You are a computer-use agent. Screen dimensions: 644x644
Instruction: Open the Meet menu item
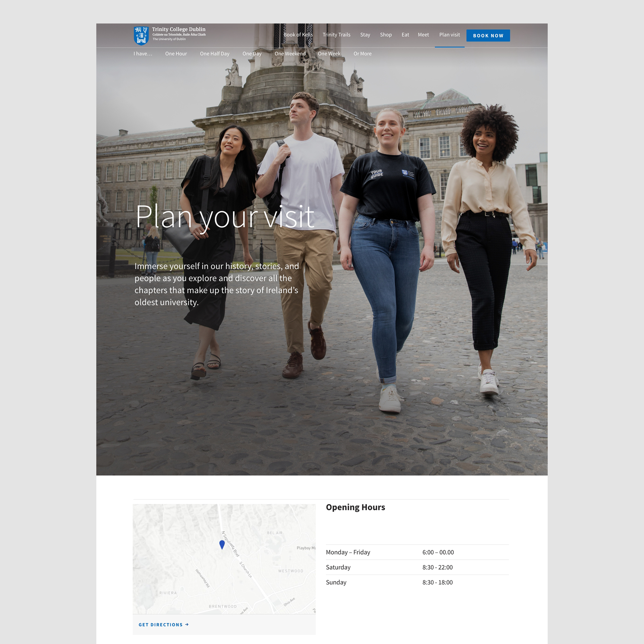(x=423, y=35)
